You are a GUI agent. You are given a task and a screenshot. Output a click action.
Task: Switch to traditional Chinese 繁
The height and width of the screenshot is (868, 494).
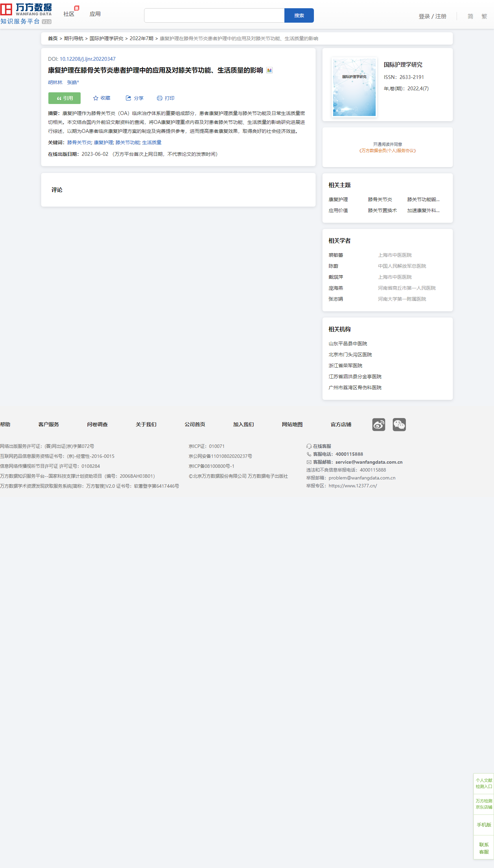484,16
